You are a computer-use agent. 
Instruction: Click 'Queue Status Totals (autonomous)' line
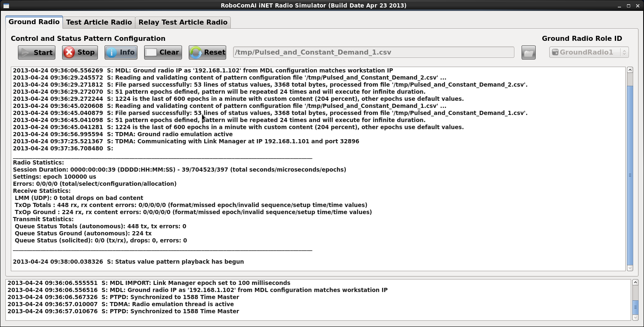pyautogui.click(x=100, y=226)
